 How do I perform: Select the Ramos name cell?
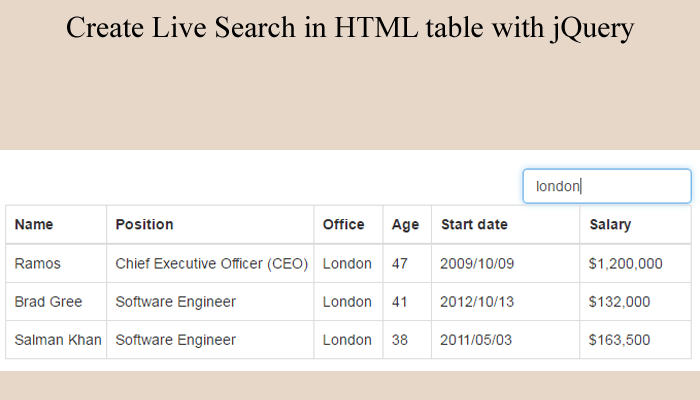pos(37,264)
